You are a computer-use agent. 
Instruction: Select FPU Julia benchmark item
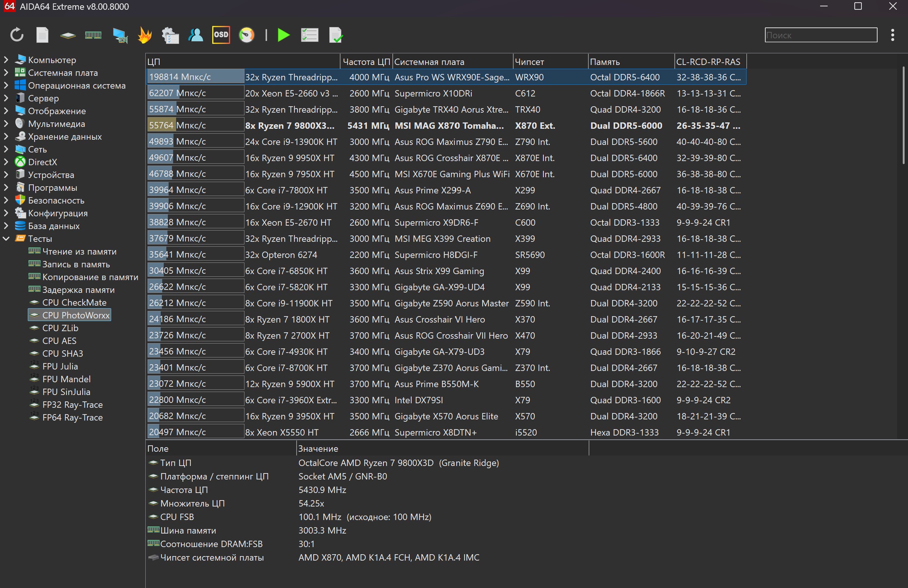[x=60, y=366]
